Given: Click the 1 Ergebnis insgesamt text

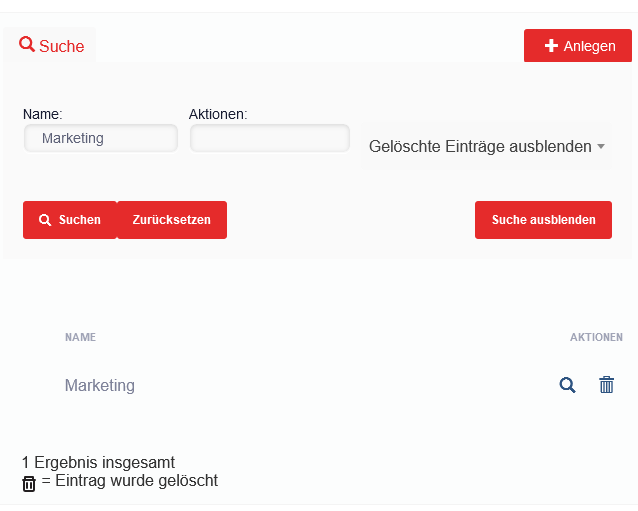Looking at the screenshot, I should pos(98,462).
